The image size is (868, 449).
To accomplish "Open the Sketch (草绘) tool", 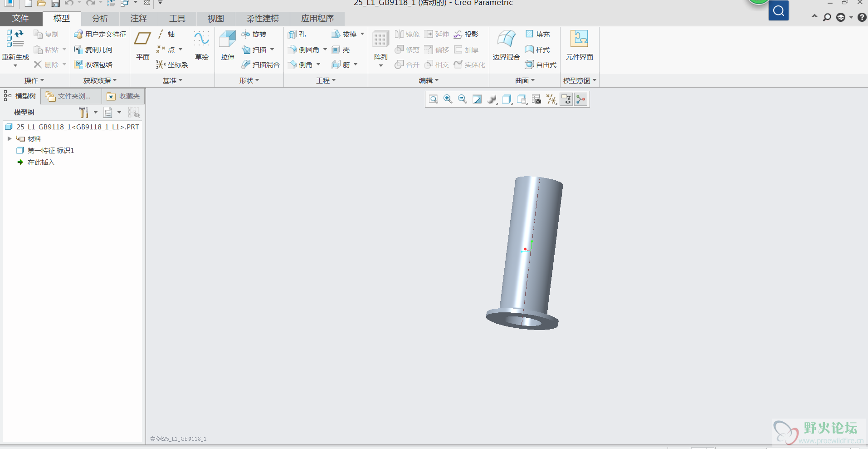I will pos(201,45).
